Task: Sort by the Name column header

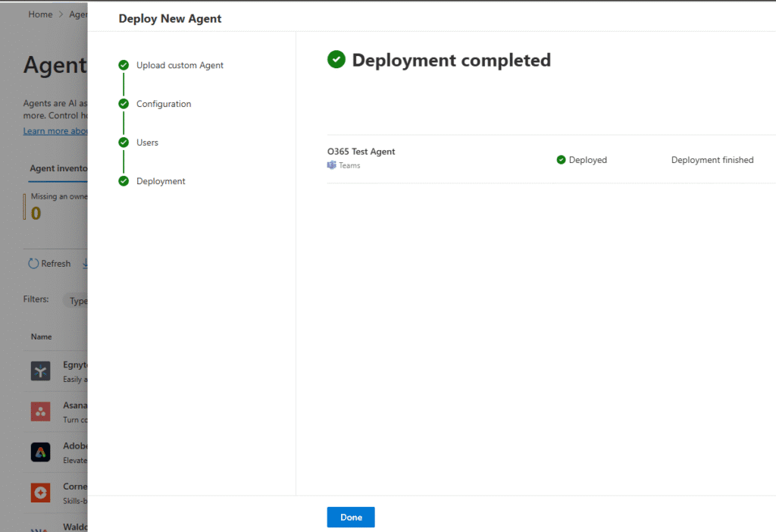Action: 41,336
